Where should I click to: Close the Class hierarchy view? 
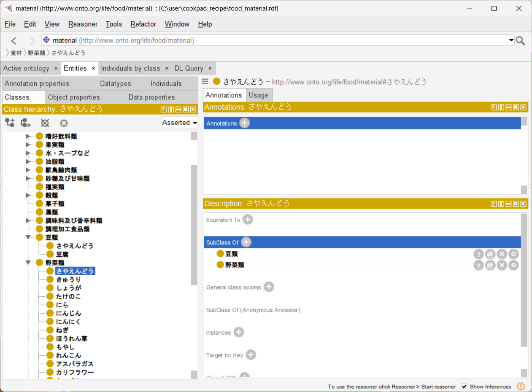click(x=193, y=110)
